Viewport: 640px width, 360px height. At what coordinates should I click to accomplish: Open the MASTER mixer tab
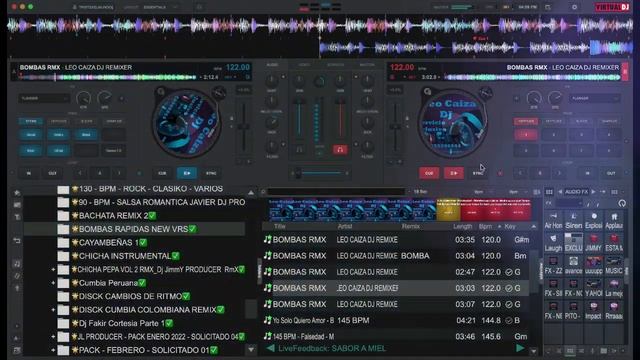[x=367, y=64]
